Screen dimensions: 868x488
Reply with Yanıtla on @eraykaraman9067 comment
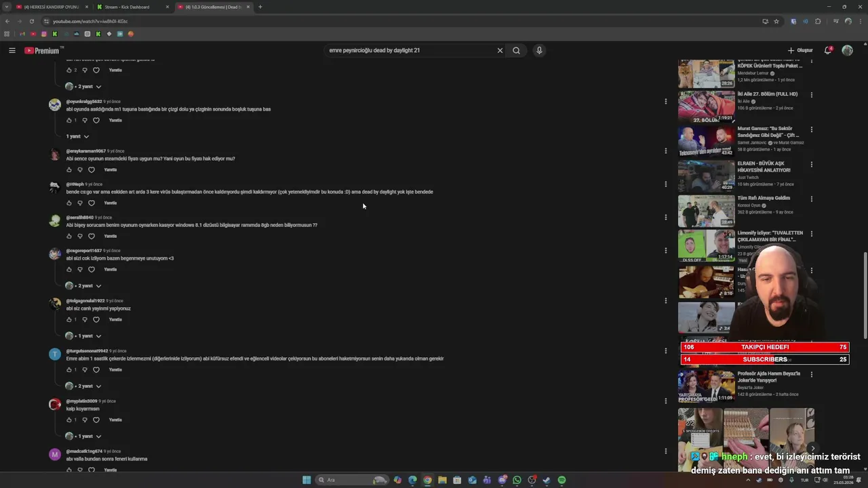coord(111,169)
